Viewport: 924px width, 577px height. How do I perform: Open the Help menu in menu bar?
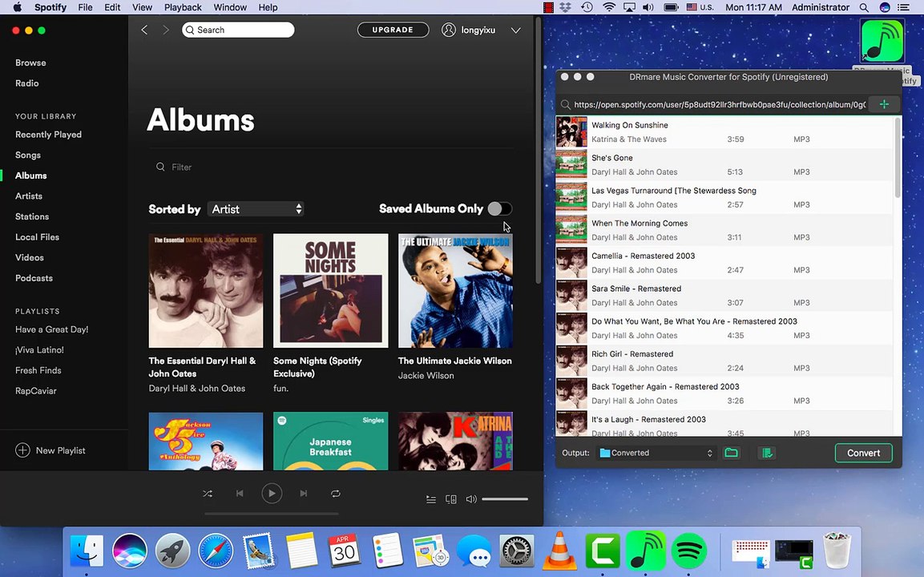pos(268,7)
